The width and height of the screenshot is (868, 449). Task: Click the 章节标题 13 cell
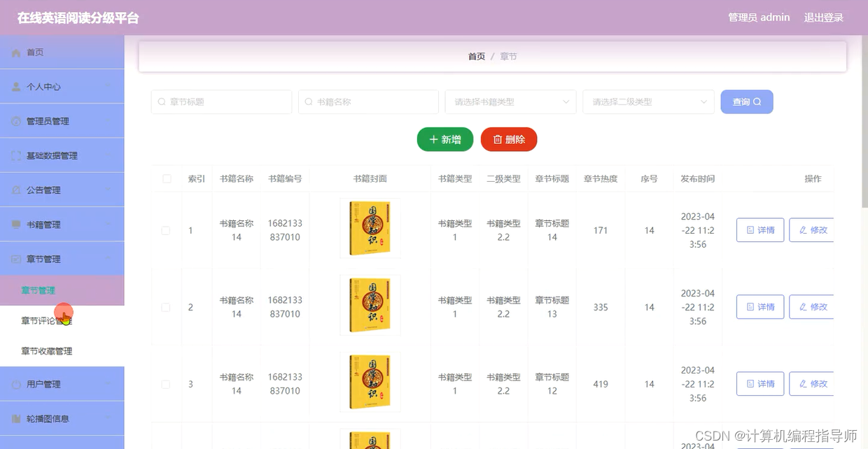tap(552, 307)
